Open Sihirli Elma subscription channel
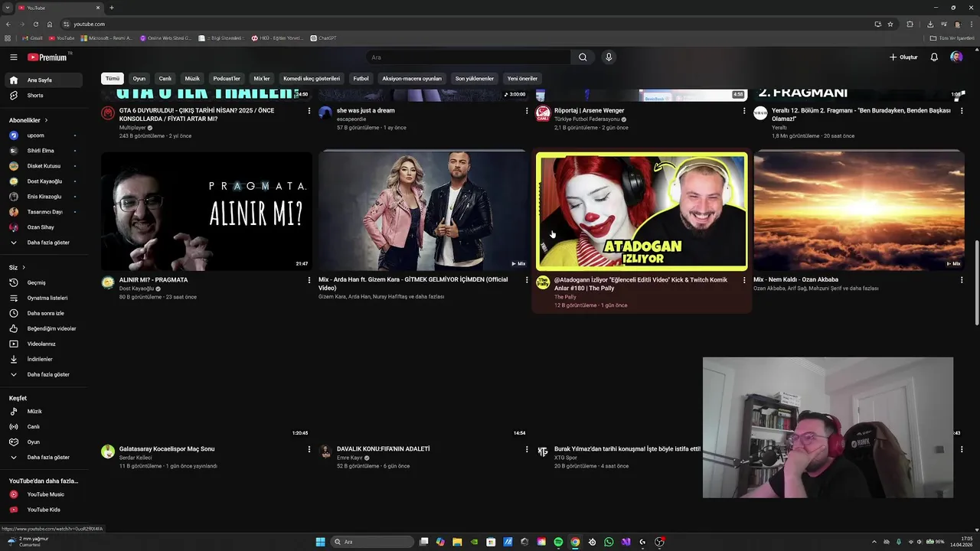Viewport: 980px width, 551px height. point(44,151)
